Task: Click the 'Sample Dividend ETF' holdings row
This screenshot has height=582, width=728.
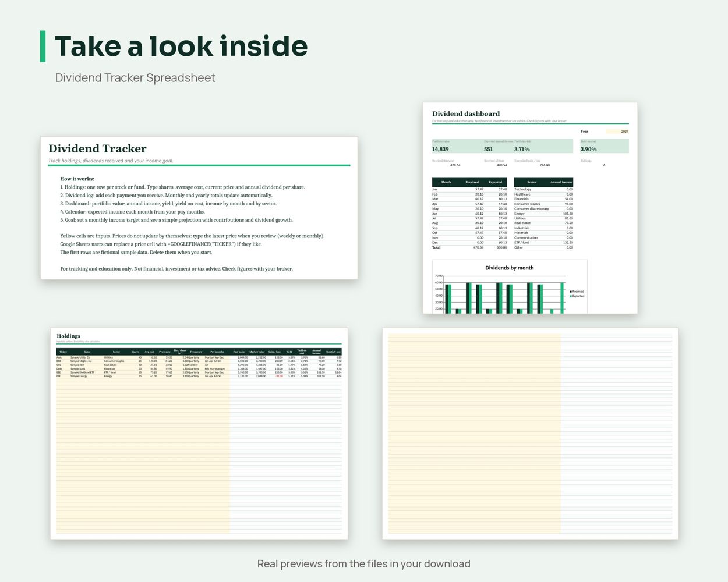Action: [x=199, y=372]
